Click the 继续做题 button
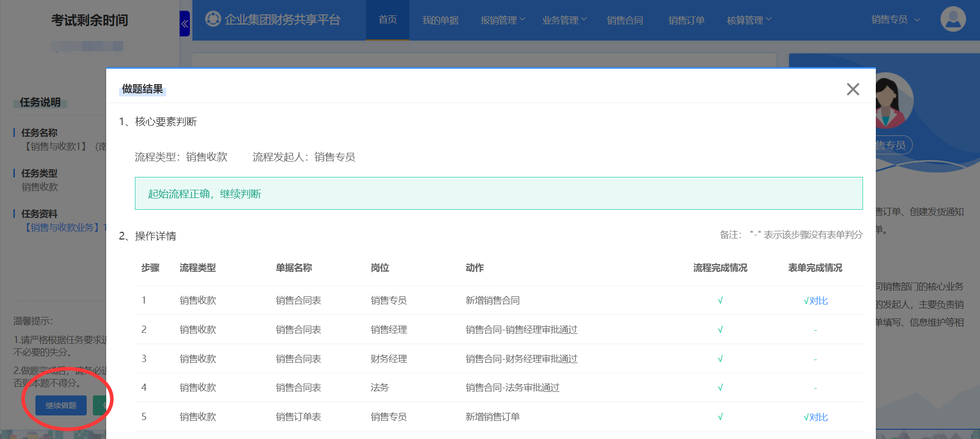 coord(61,406)
